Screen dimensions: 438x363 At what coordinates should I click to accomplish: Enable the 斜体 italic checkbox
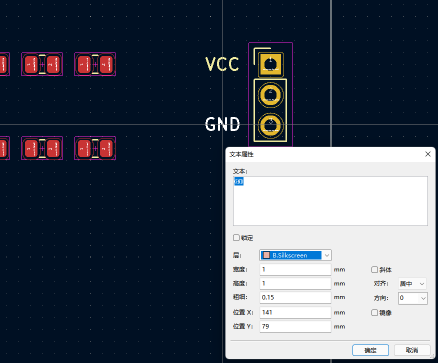pos(374,269)
